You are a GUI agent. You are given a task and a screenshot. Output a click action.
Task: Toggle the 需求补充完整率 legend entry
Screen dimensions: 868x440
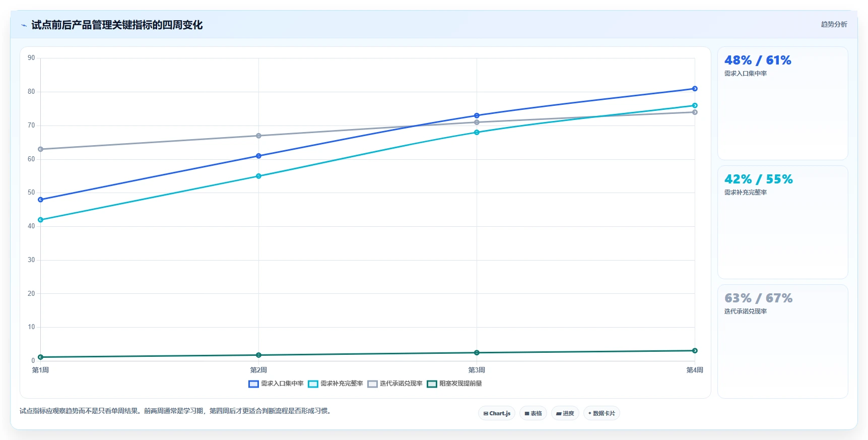(x=336, y=384)
